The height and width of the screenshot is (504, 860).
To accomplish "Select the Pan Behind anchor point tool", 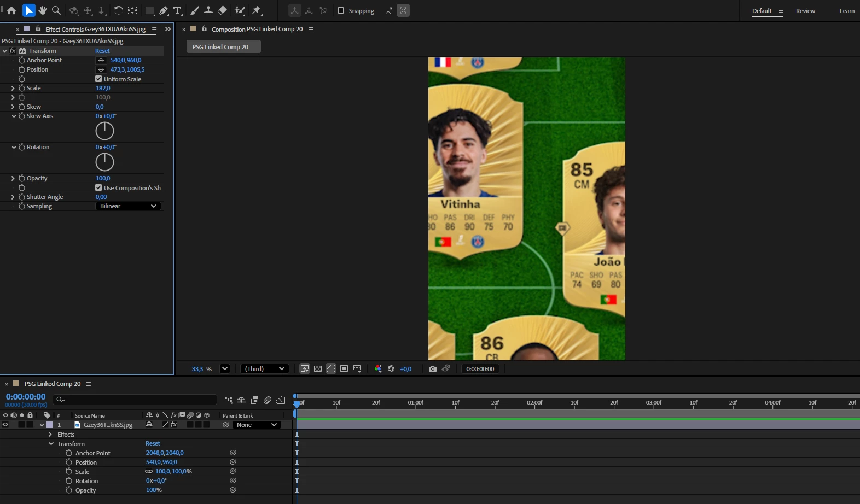I will (x=132, y=10).
